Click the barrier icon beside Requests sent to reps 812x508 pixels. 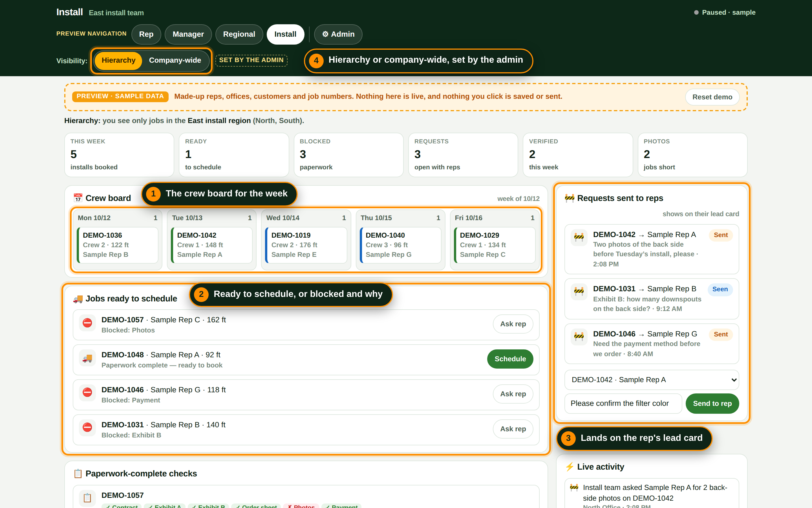pos(570,198)
